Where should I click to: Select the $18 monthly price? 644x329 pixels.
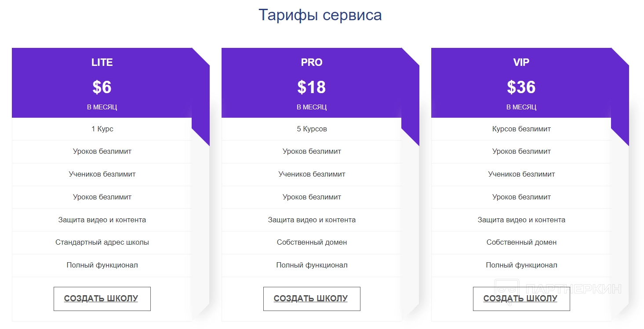[312, 87]
